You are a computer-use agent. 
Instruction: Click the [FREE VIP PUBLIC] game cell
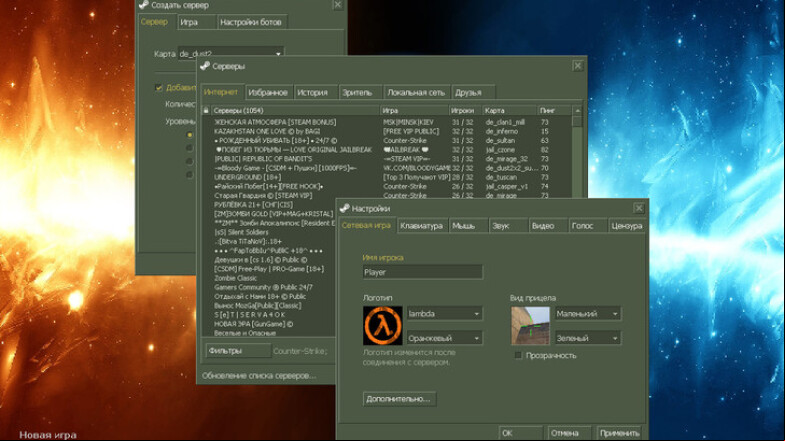click(411, 131)
